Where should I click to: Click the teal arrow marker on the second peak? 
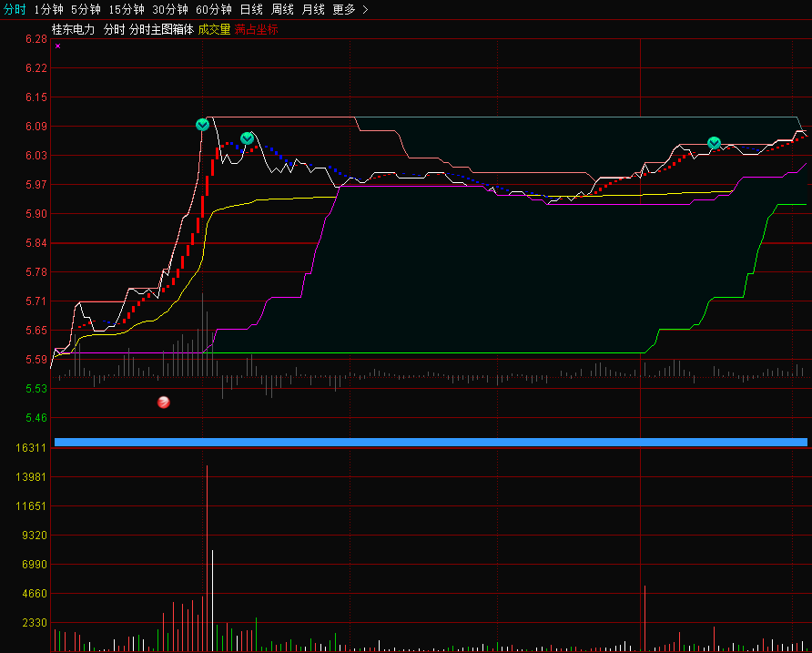pos(247,138)
